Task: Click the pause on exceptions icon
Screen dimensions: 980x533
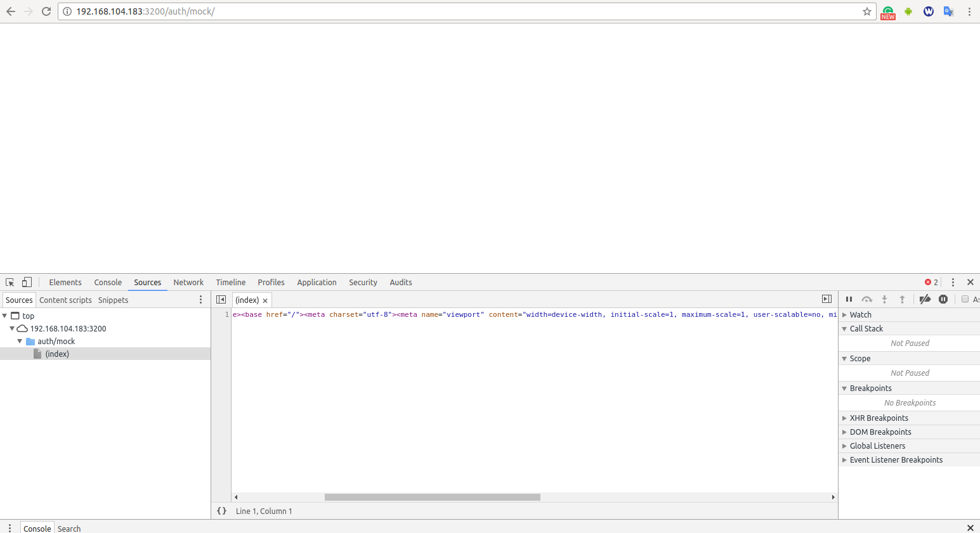Action: [943, 299]
